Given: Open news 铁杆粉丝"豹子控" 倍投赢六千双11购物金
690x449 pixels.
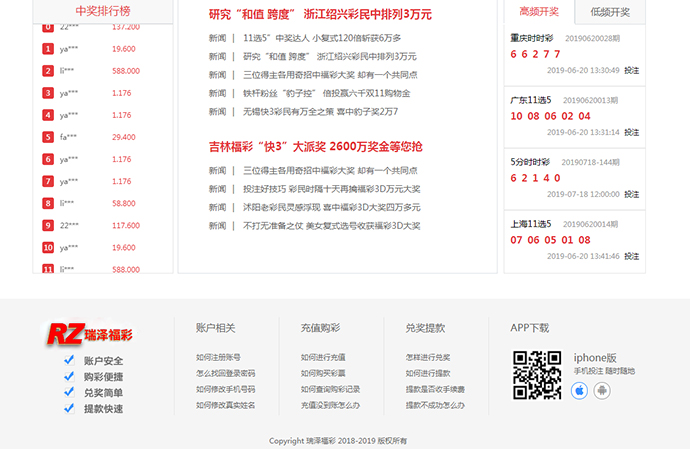Looking at the screenshot, I should click(x=326, y=93).
